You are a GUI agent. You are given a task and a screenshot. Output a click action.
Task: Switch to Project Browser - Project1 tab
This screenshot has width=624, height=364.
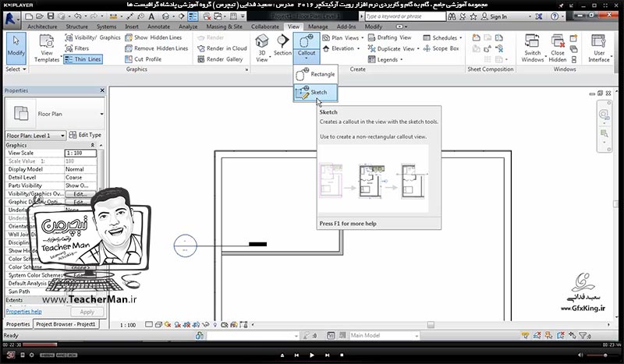[x=66, y=324]
